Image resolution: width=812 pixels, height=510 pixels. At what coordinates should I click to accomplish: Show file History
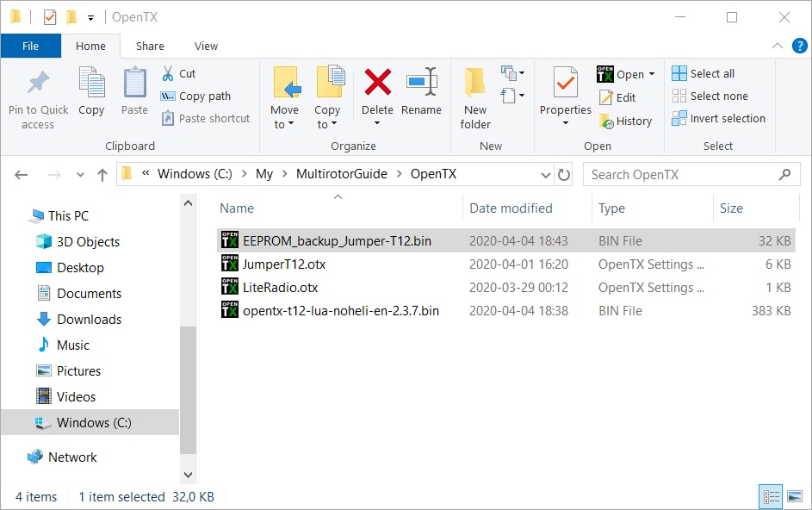pyautogui.click(x=625, y=121)
